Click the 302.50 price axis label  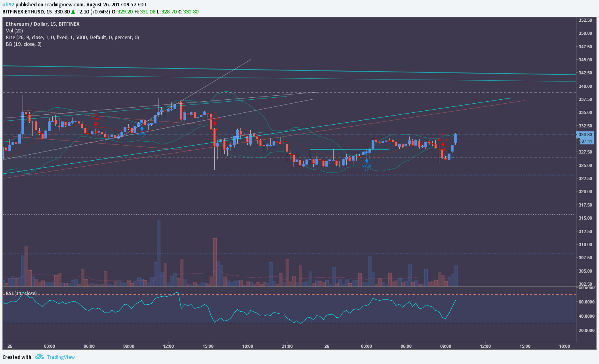(585, 284)
